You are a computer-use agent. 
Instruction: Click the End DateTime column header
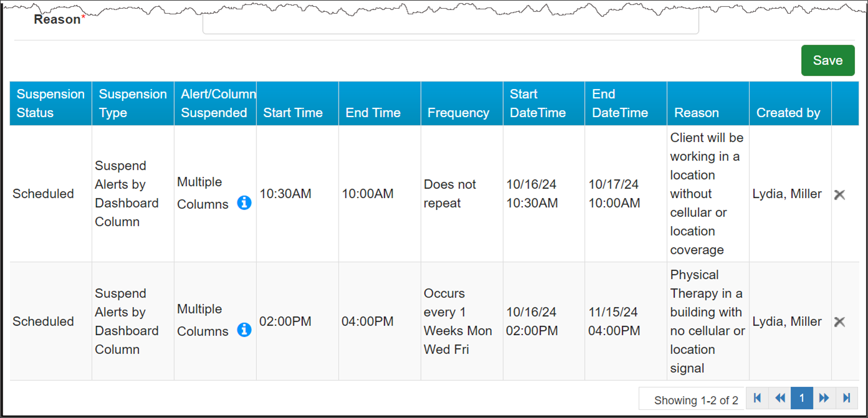click(620, 103)
